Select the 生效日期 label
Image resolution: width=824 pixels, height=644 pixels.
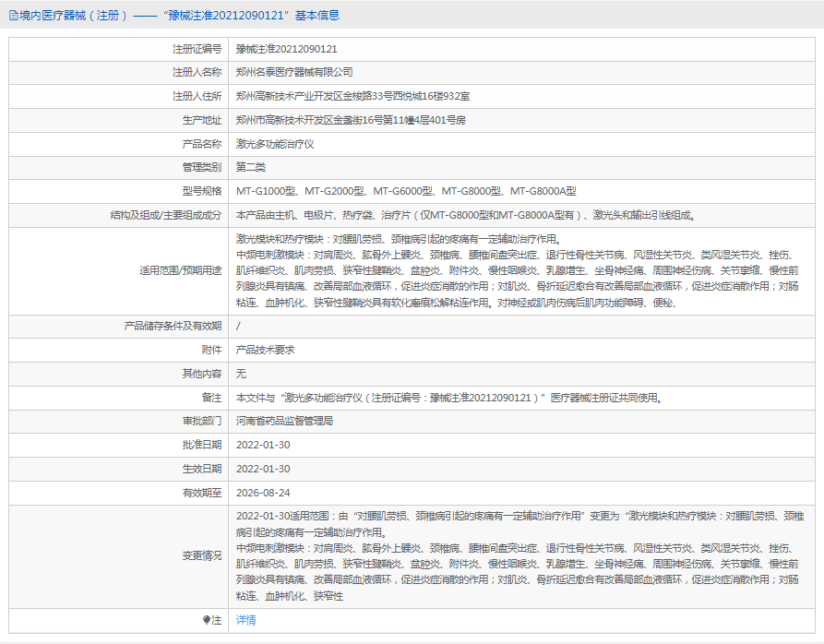tap(202, 469)
